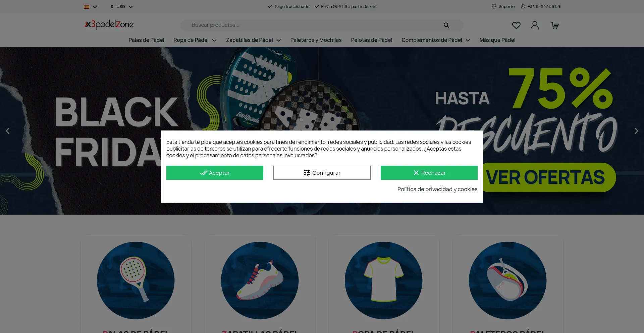This screenshot has width=644, height=333.
Task: Select Pelotas de Pádel menu item
Action: point(371,40)
